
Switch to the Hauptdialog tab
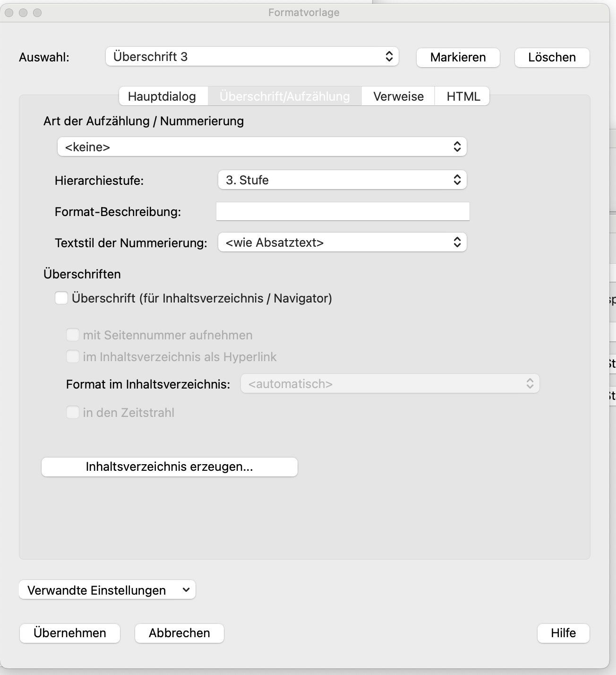coord(162,96)
